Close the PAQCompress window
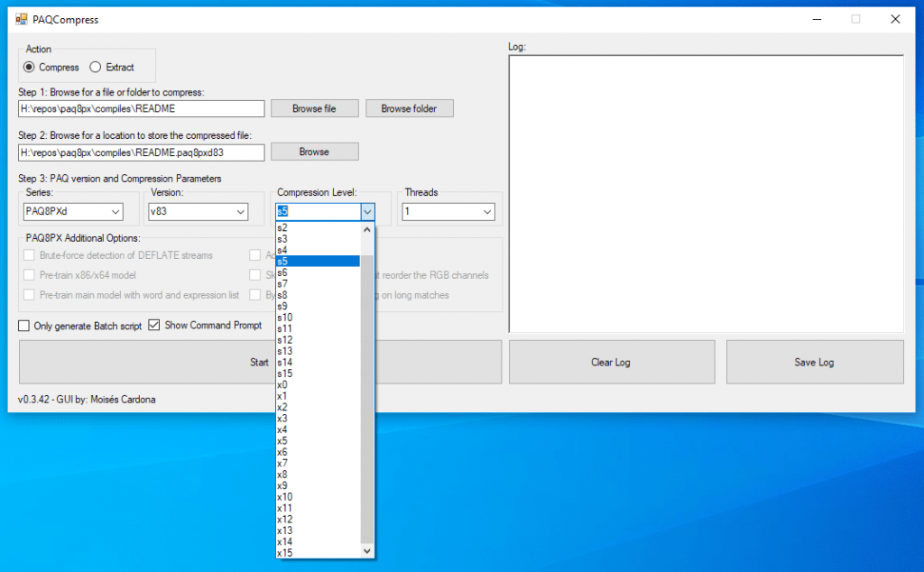 point(895,20)
